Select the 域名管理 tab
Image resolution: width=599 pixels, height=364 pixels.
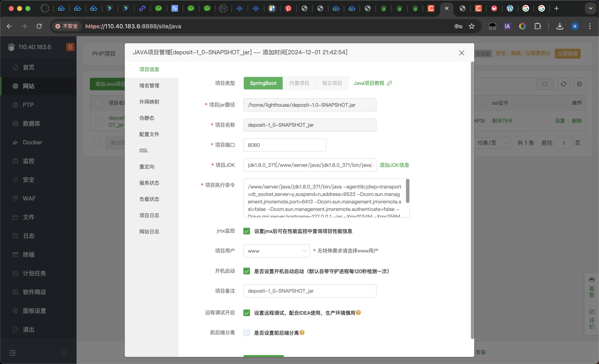[x=149, y=85]
